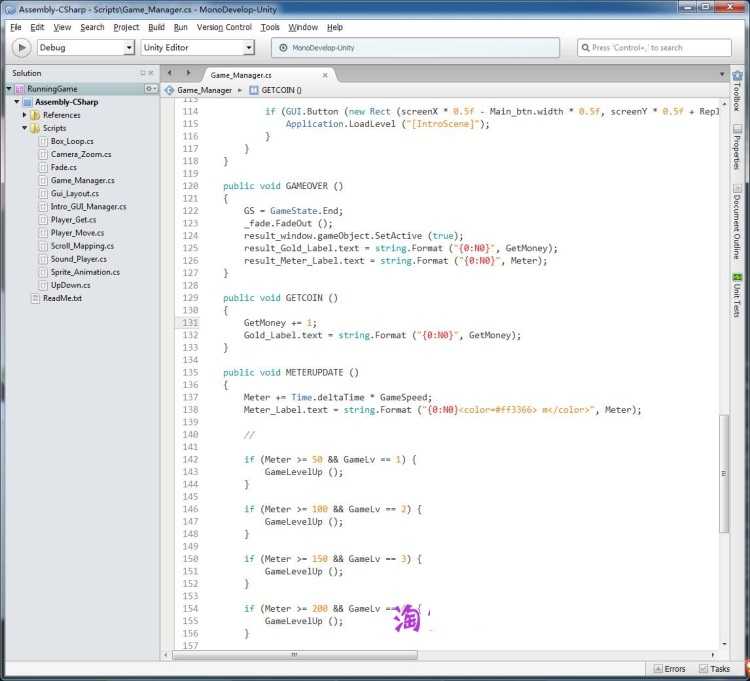Open the File menu

click(16, 27)
